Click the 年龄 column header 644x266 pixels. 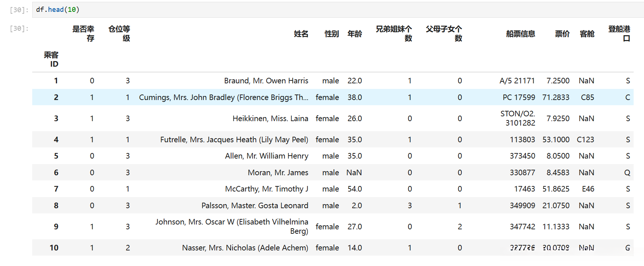point(354,34)
